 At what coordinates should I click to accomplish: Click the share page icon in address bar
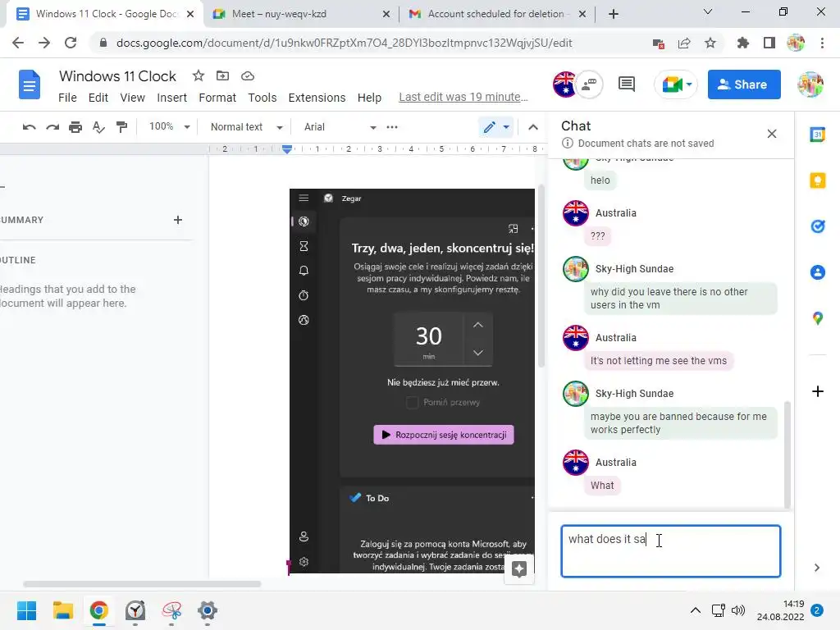point(684,43)
